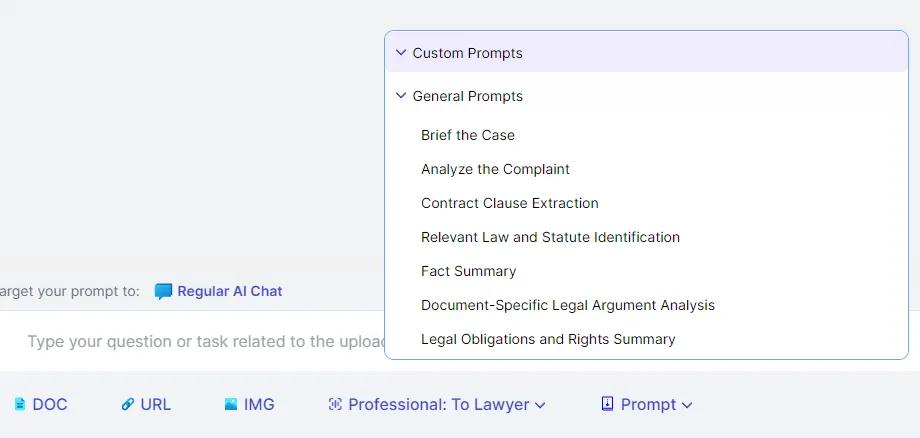Choose Relevant Law and Statute Identification

pos(550,237)
